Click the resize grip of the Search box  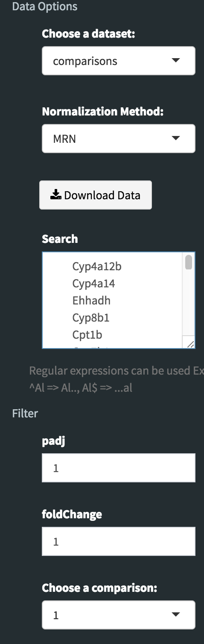(190, 343)
